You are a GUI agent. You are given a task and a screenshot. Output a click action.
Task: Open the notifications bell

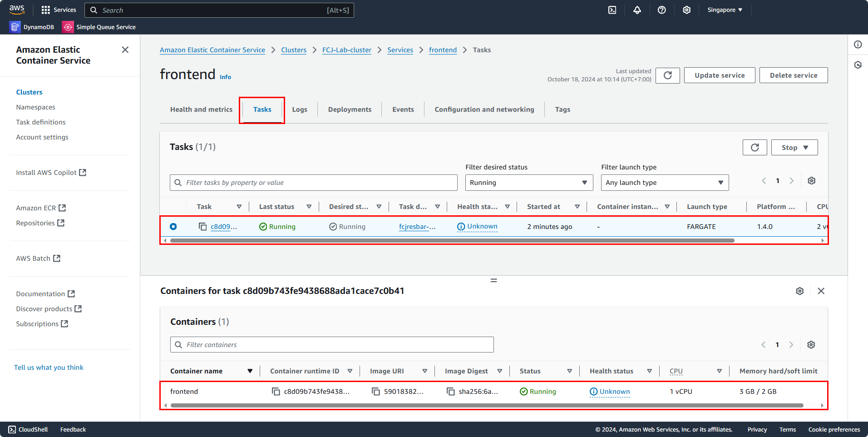point(637,10)
